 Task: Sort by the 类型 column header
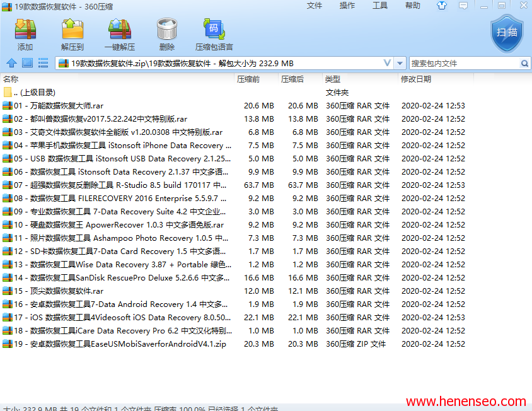coord(333,79)
